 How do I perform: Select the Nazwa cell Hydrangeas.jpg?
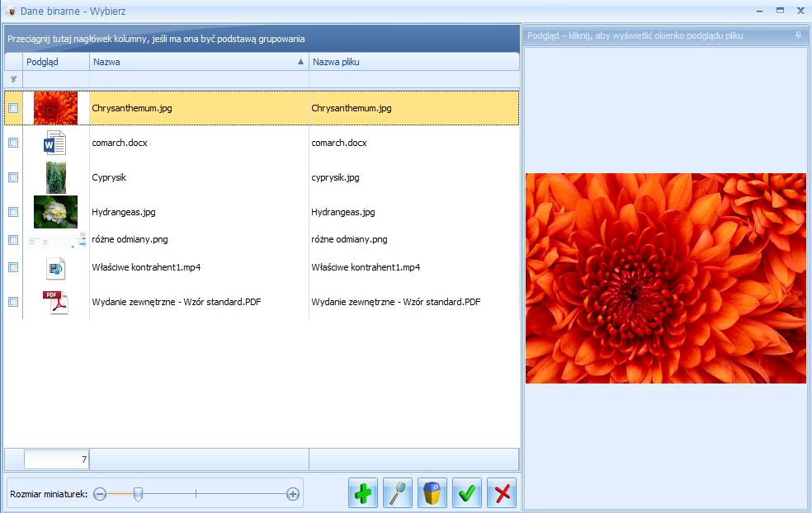[199, 212]
